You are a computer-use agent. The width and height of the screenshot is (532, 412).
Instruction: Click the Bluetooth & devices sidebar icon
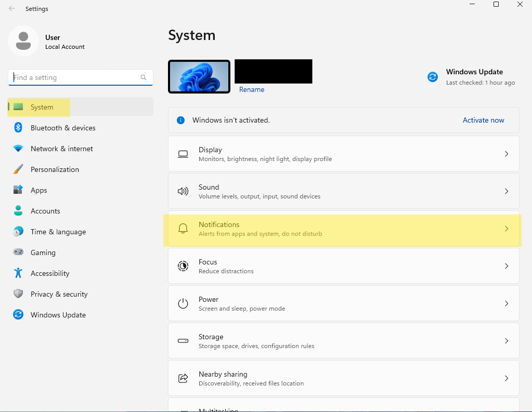point(18,128)
